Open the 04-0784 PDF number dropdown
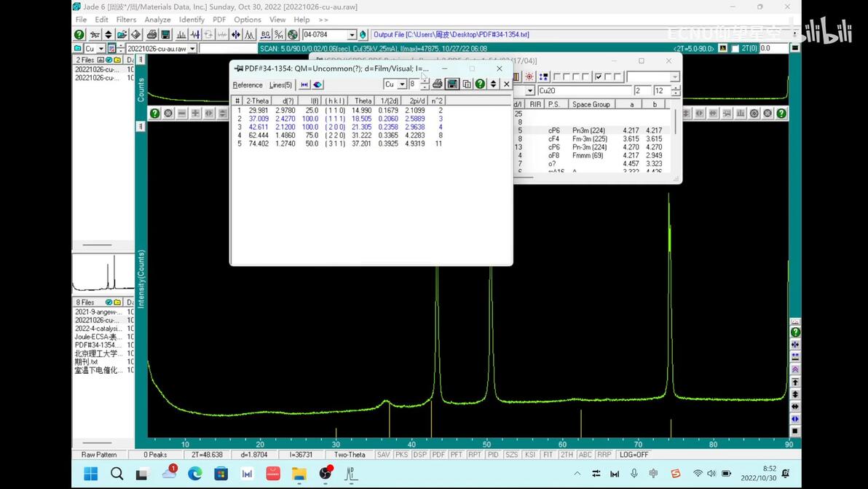Viewport: 868px width, 489px height. (x=352, y=35)
